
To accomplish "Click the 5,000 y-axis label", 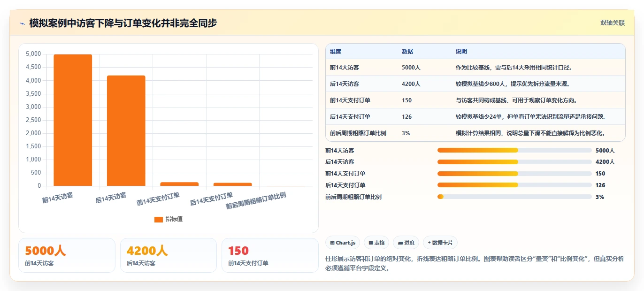I will tap(33, 54).
